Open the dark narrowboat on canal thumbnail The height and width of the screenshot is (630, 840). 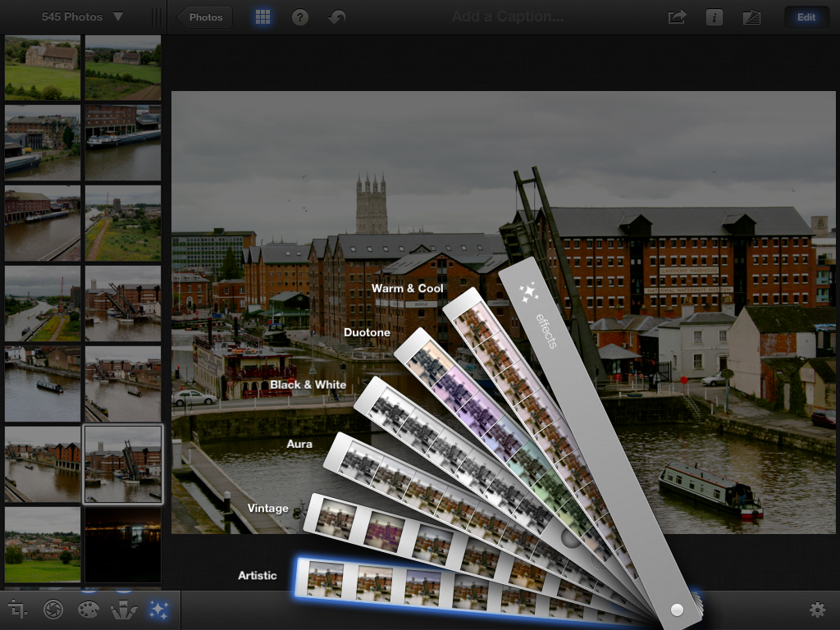[43, 384]
